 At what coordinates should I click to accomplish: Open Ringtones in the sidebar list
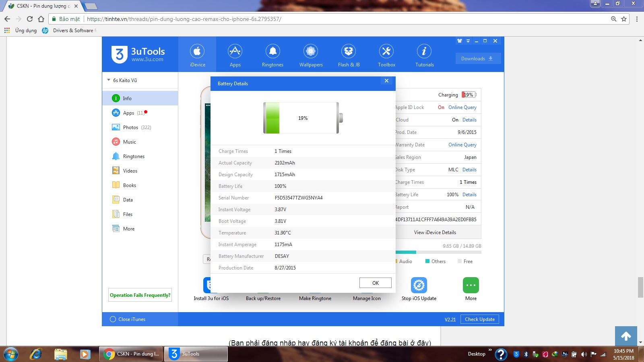pyautogui.click(x=140, y=156)
